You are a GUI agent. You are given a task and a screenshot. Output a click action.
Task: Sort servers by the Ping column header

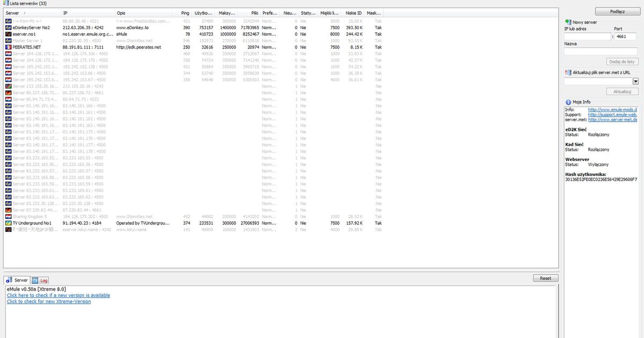[x=185, y=13]
